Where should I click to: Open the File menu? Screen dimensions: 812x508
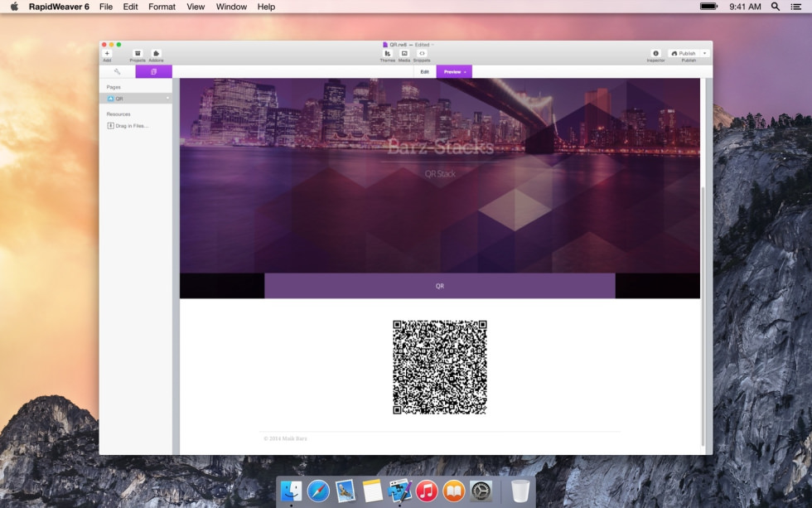pyautogui.click(x=106, y=7)
